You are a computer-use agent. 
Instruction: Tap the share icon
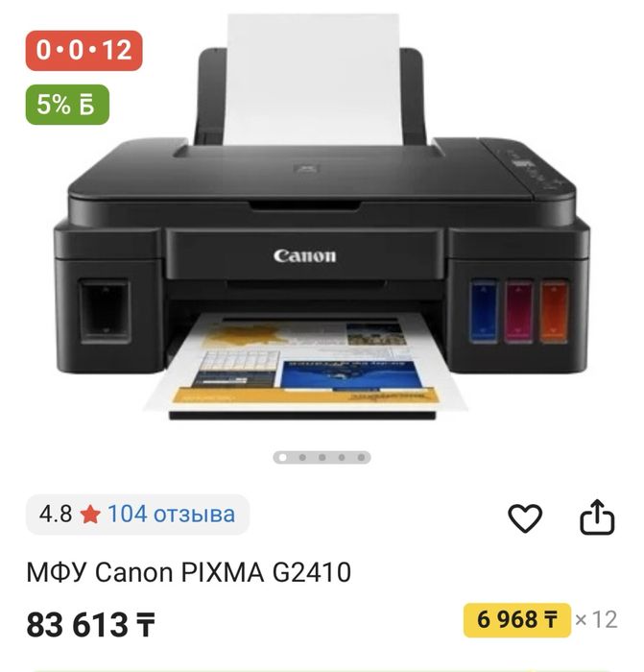pos(597,516)
